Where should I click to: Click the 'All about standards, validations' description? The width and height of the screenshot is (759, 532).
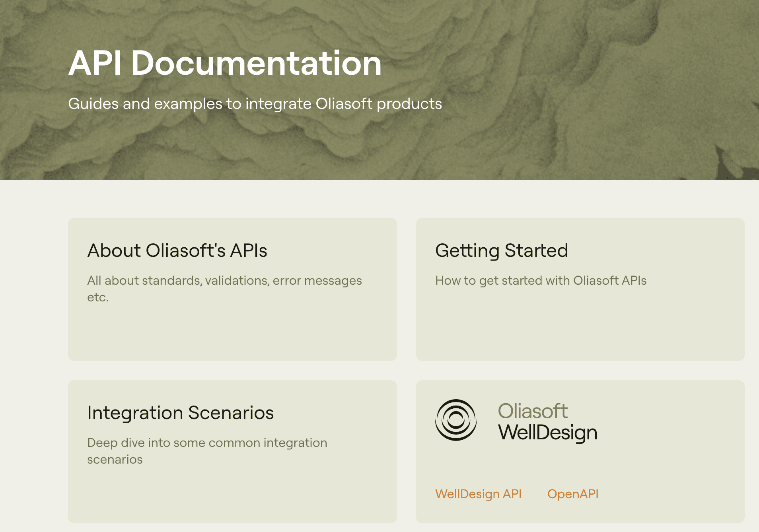(224, 281)
